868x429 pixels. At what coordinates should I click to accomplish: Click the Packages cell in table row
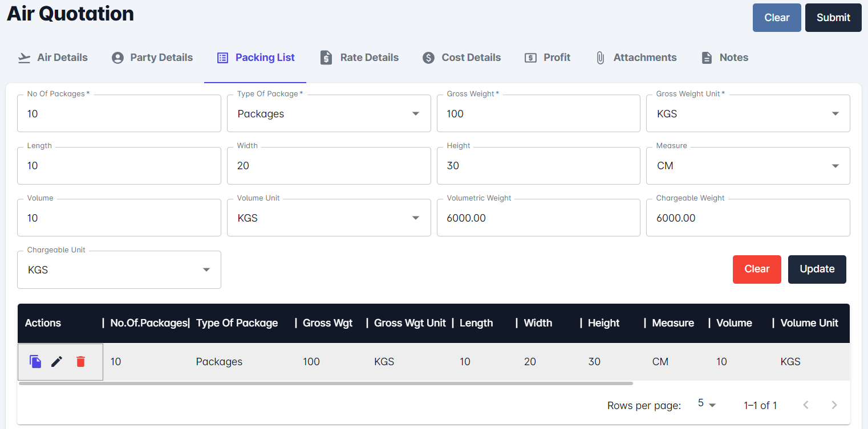[x=219, y=362]
